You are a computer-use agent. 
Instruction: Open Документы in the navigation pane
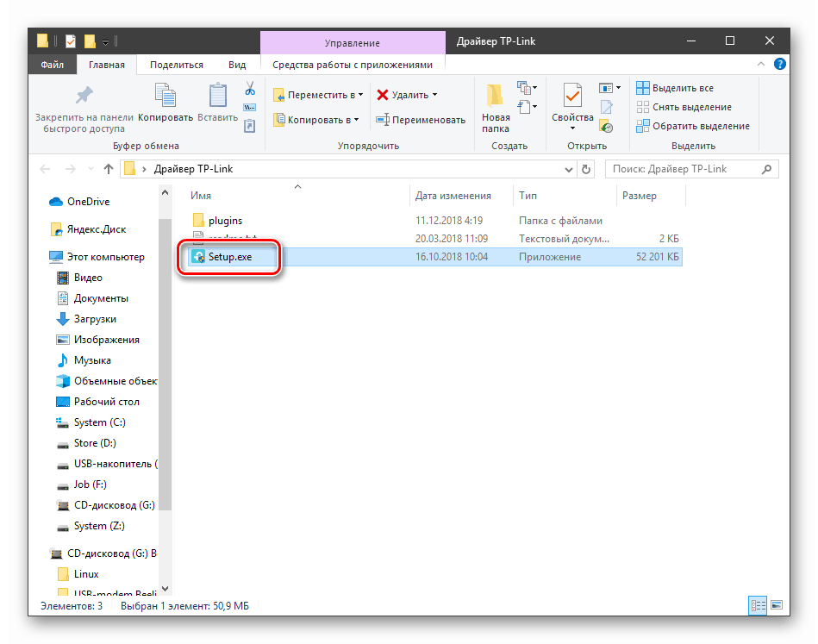[92, 298]
